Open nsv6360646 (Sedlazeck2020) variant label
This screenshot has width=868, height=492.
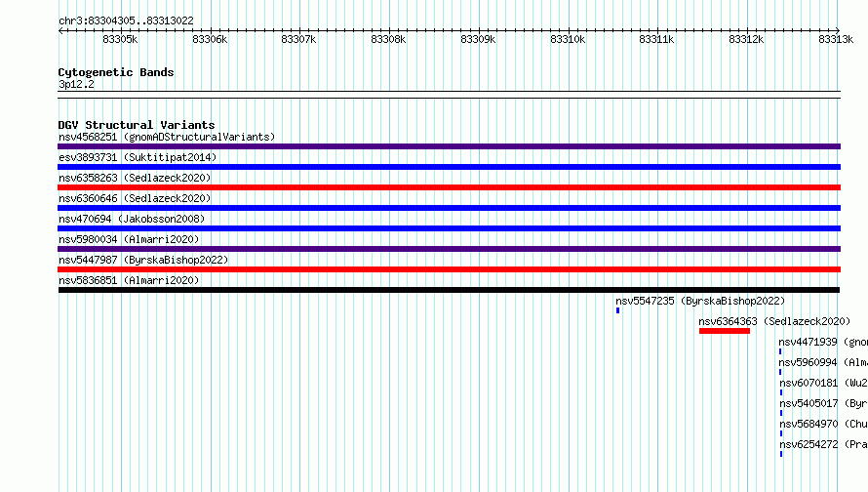click(135, 198)
